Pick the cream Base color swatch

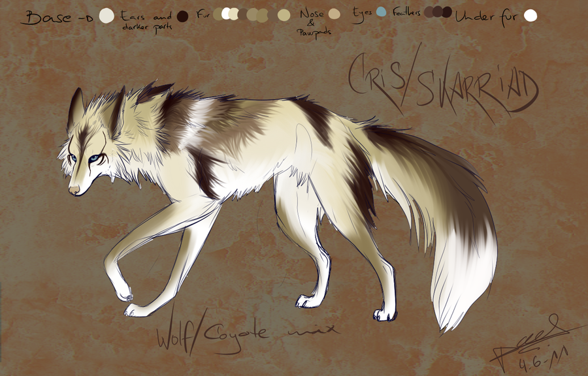point(106,16)
